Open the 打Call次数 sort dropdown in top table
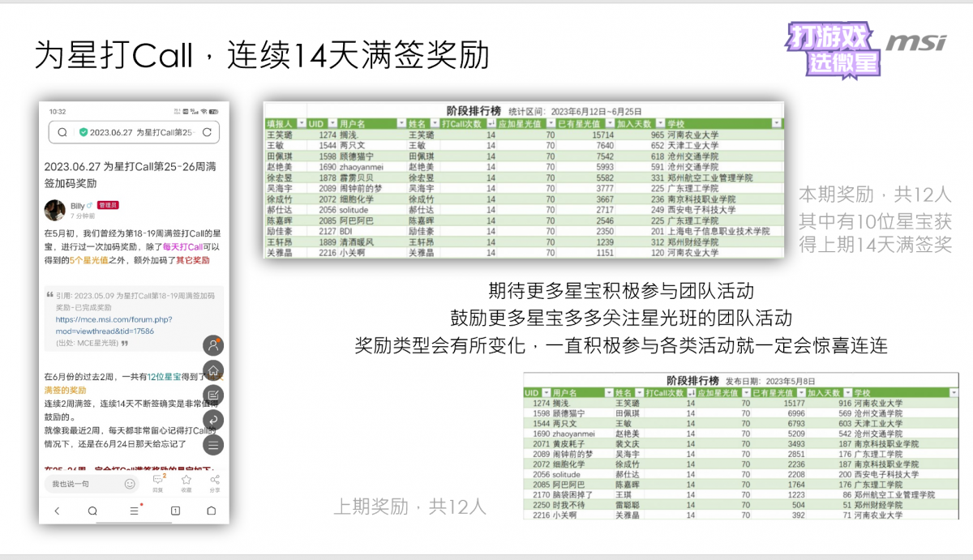The height and width of the screenshot is (560, 973). [491, 123]
